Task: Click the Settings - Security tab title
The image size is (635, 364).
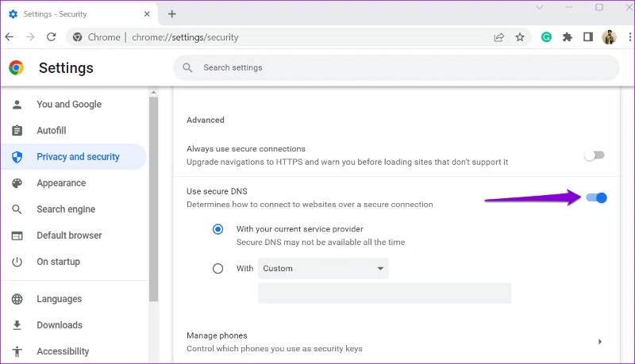Action: coord(55,13)
